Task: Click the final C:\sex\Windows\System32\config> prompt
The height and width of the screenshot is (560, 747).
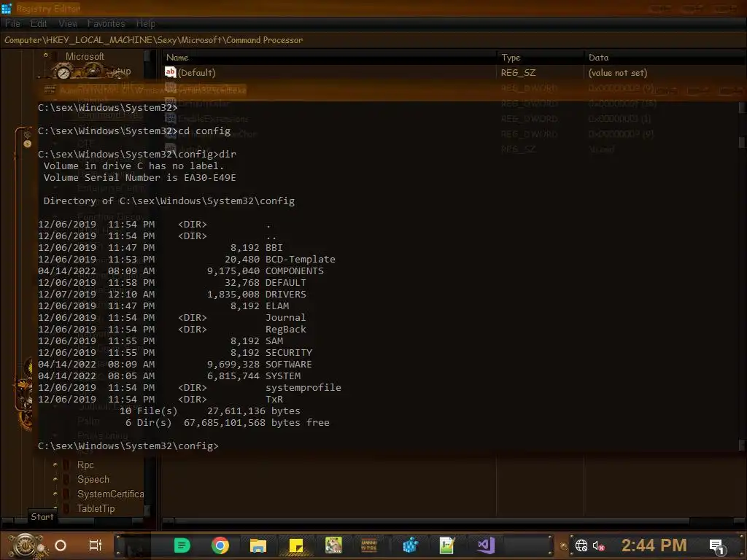Action: click(128, 446)
